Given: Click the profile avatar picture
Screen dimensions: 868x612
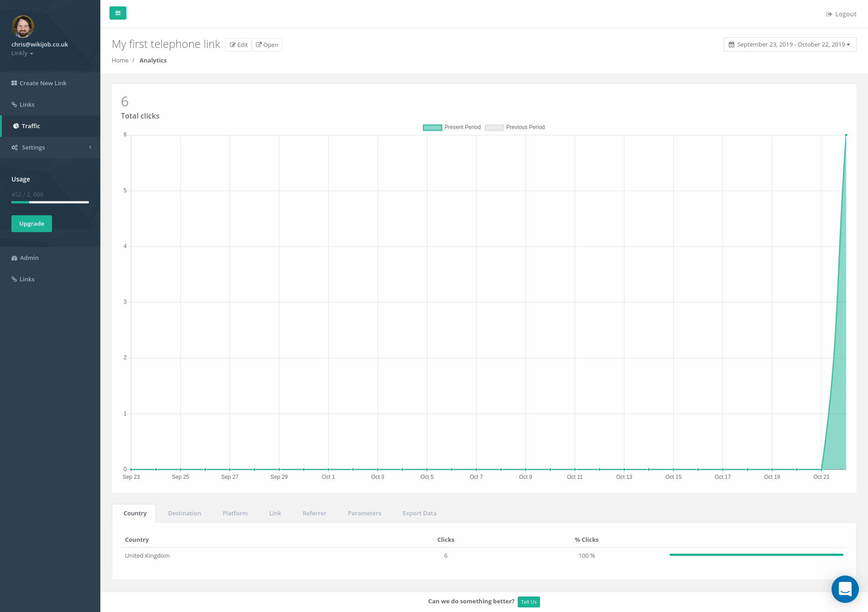Looking at the screenshot, I should [x=22, y=26].
